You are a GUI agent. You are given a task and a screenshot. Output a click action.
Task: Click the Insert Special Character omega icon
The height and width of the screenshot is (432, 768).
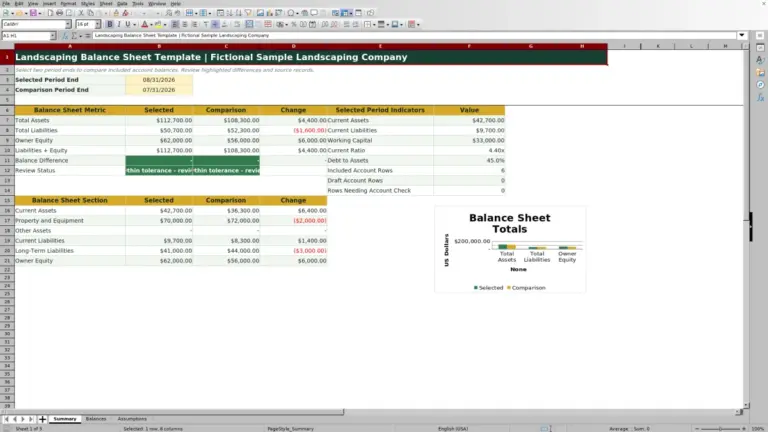[x=291, y=13]
